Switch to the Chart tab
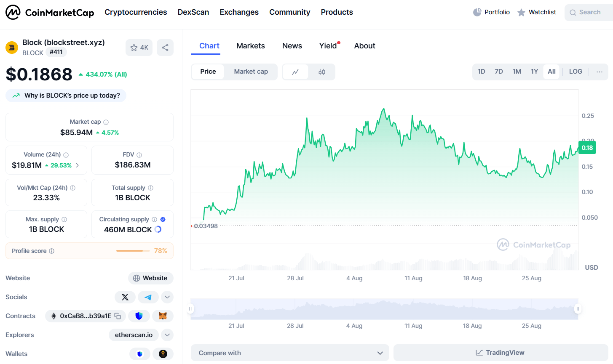 (209, 46)
